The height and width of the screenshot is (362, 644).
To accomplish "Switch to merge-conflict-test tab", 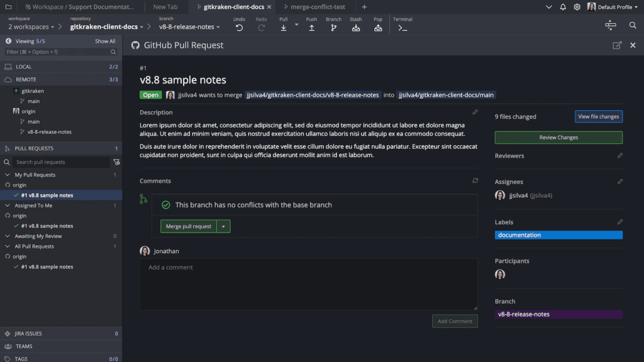I will coord(314,7).
